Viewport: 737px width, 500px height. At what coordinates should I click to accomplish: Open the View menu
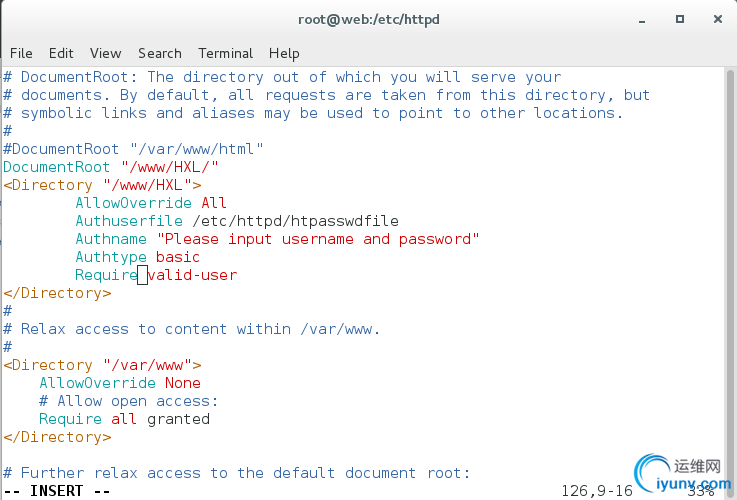point(106,53)
